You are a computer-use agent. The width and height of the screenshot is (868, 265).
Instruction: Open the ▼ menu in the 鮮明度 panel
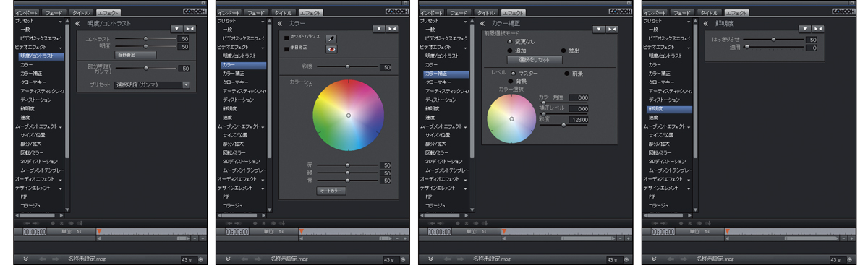pyautogui.click(x=805, y=29)
